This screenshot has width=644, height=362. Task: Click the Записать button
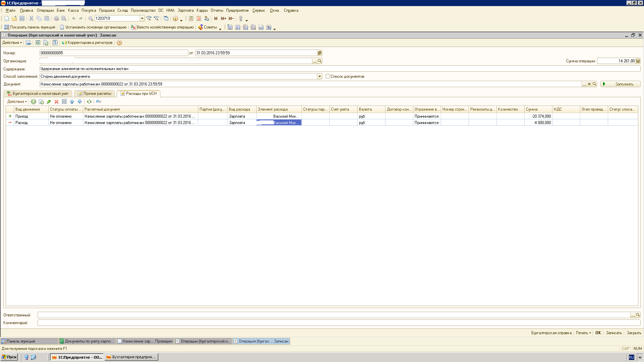tap(614, 333)
